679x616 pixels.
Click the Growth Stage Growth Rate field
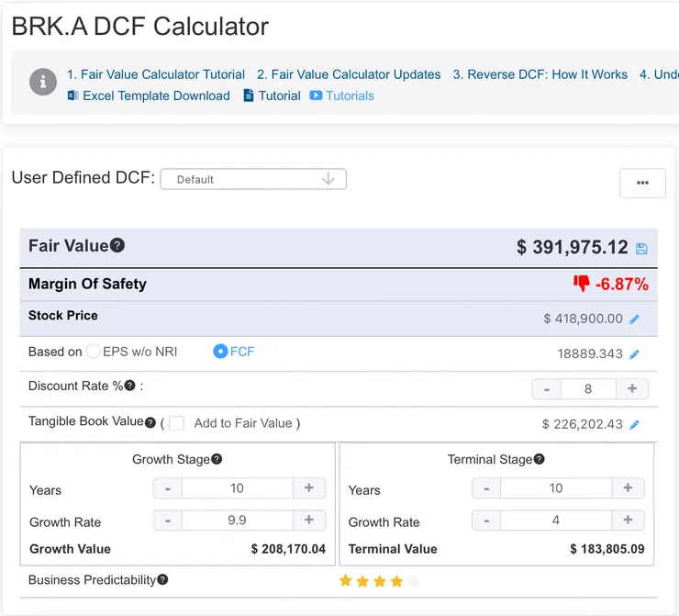tap(237, 521)
